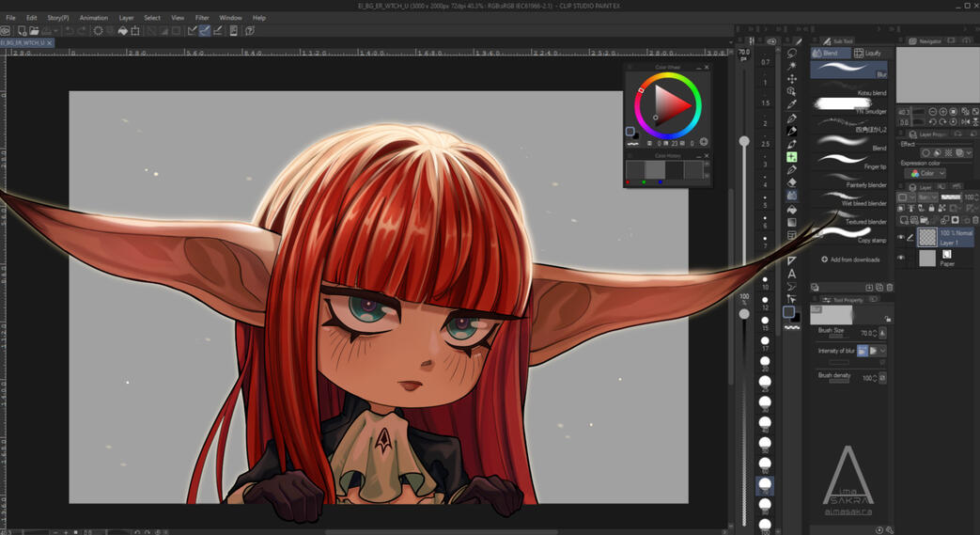The image size is (980, 535).
Task: Create a new raster layer
Action: 903,220
